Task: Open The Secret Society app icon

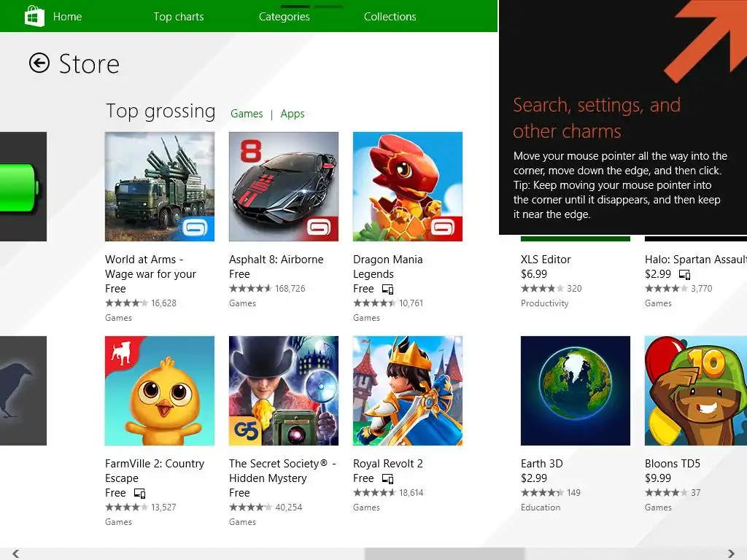Action: 284,391
